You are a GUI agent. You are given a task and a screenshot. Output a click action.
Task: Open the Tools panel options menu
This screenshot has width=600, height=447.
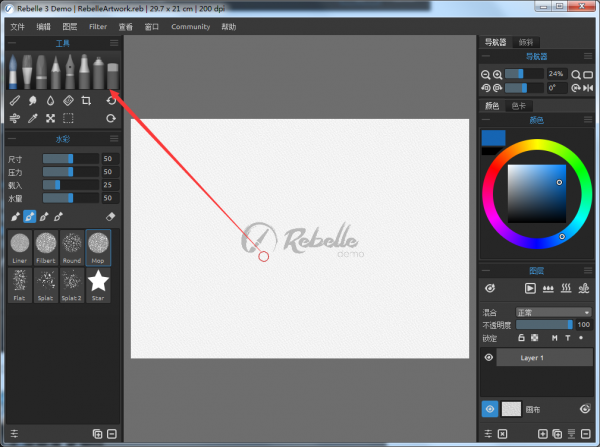(114, 44)
